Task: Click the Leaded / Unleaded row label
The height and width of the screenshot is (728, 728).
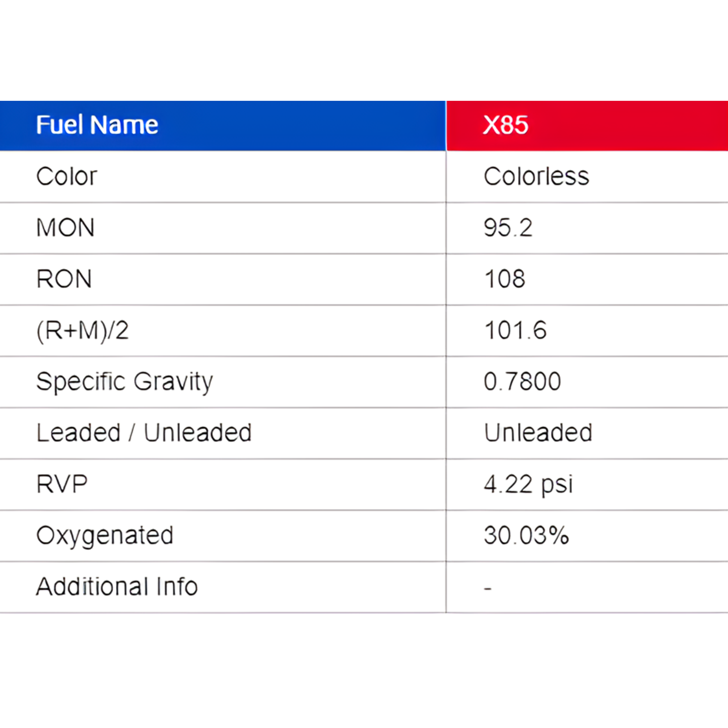Action: (144, 433)
